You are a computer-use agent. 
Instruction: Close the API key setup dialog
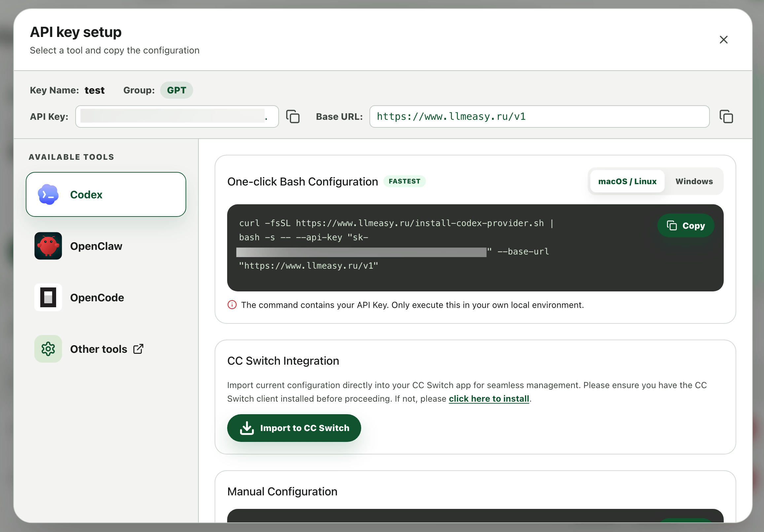click(723, 40)
